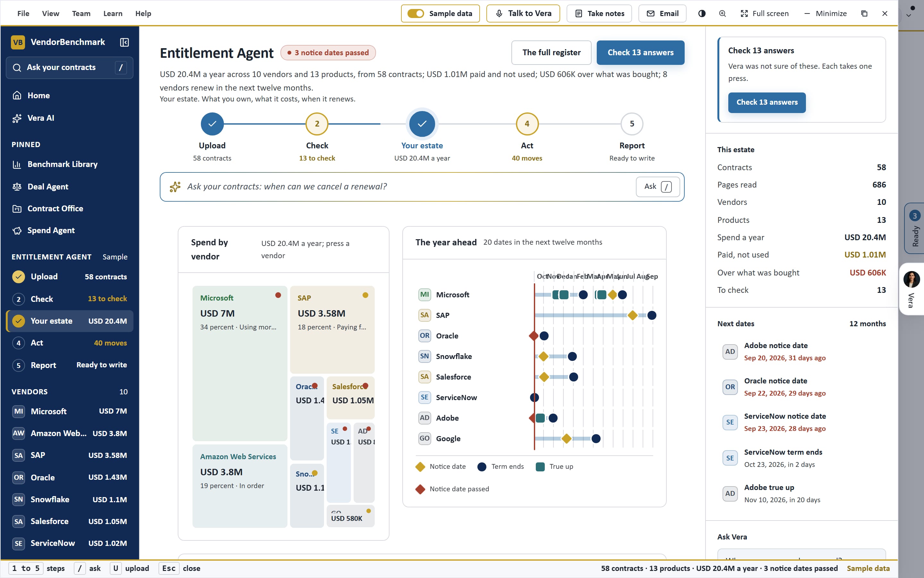Open The full register
924x578 pixels.
click(x=551, y=52)
